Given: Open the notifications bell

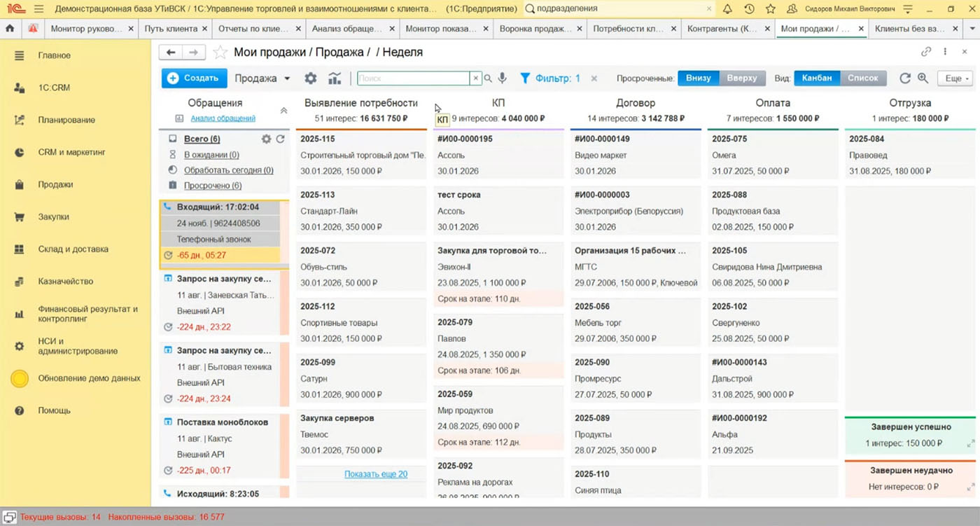Looking at the screenshot, I should [727, 9].
